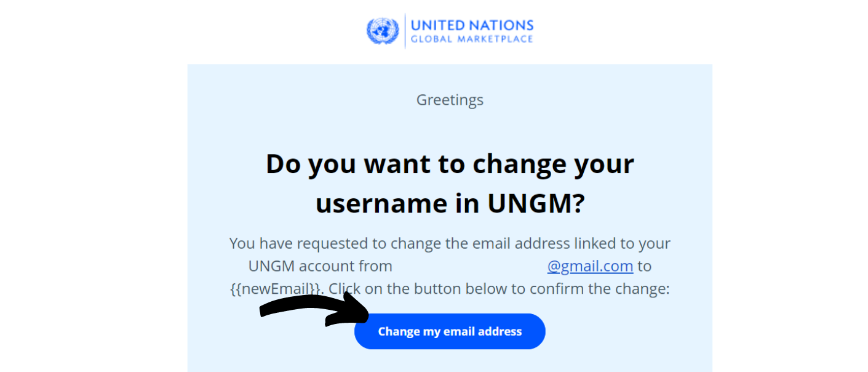Viewport: 868px width, 372px height.
Task: Click the United Nations emblem icon
Action: pyautogui.click(x=383, y=31)
